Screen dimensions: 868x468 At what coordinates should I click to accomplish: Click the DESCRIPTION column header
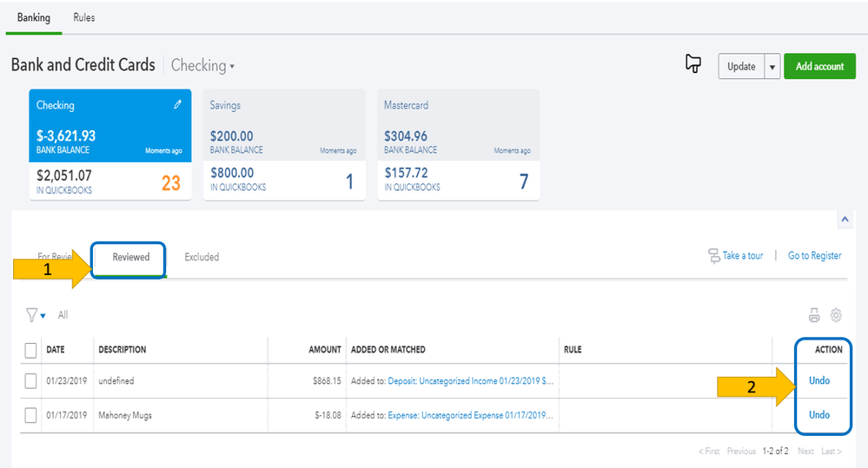(x=123, y=350)
